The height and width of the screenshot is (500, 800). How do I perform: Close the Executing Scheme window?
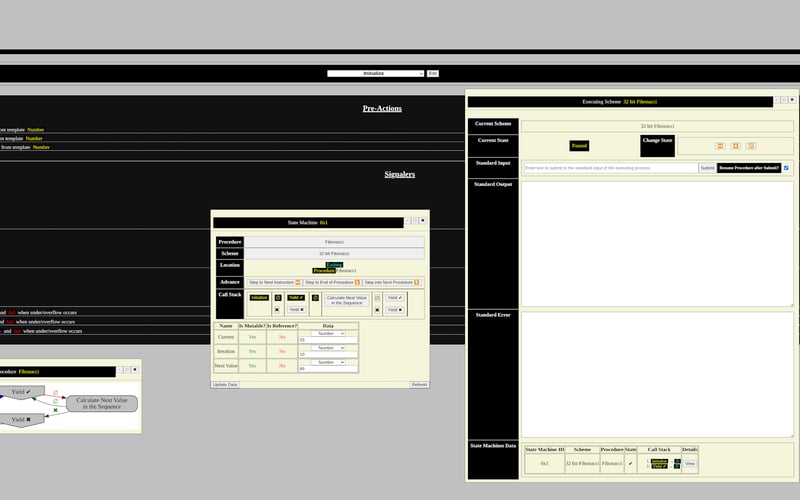tap(792, 100)
